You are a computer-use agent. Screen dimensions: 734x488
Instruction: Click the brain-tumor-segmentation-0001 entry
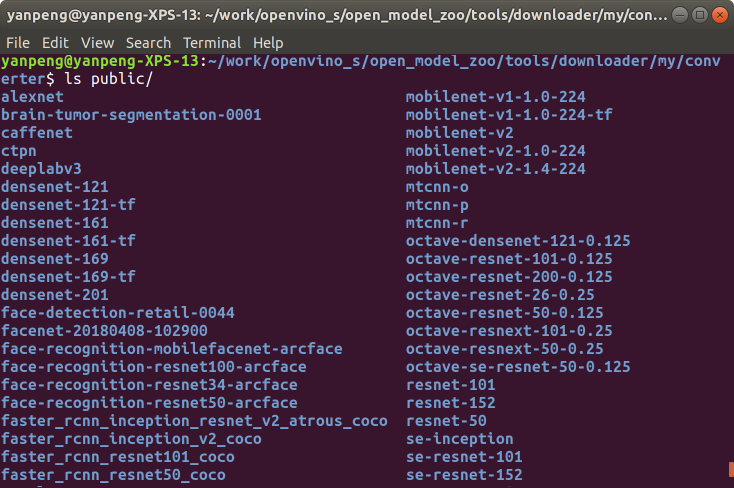click(131, 115)
